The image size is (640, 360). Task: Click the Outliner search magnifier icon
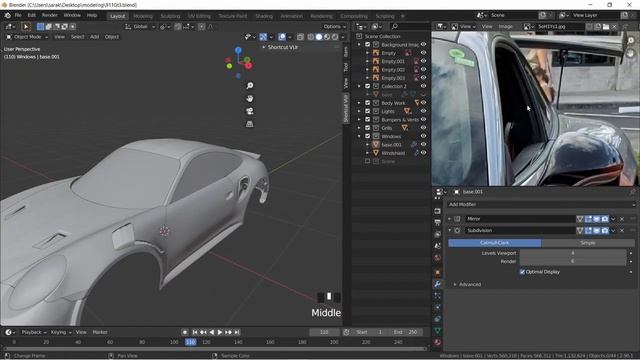pos(395,27)
